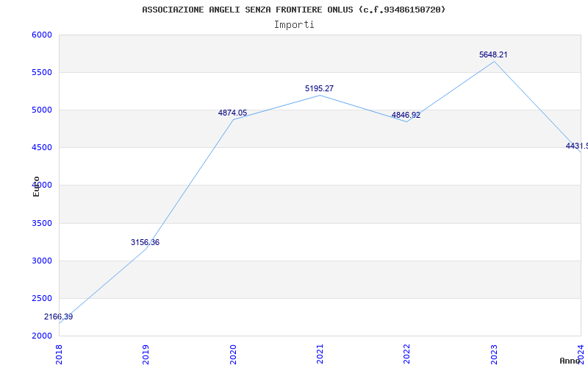Click the Euro axis title
Screen dimensions: 588x368
[36, 187]
